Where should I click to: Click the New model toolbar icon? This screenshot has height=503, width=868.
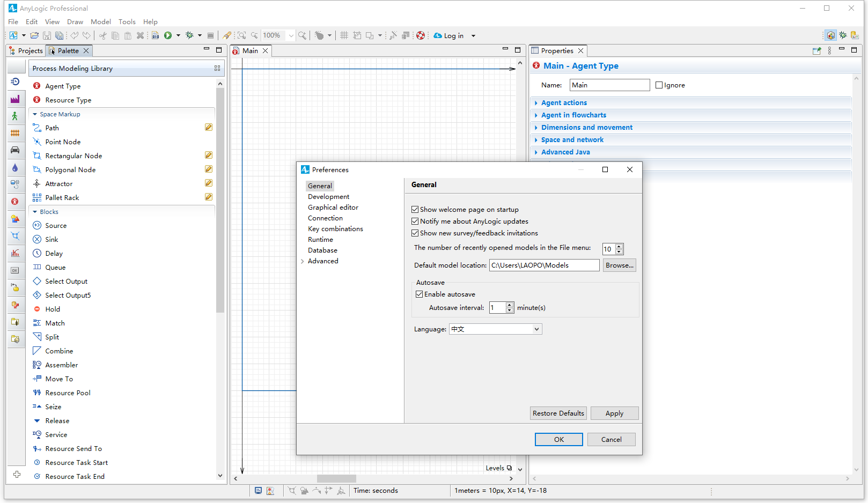point(13,35)
